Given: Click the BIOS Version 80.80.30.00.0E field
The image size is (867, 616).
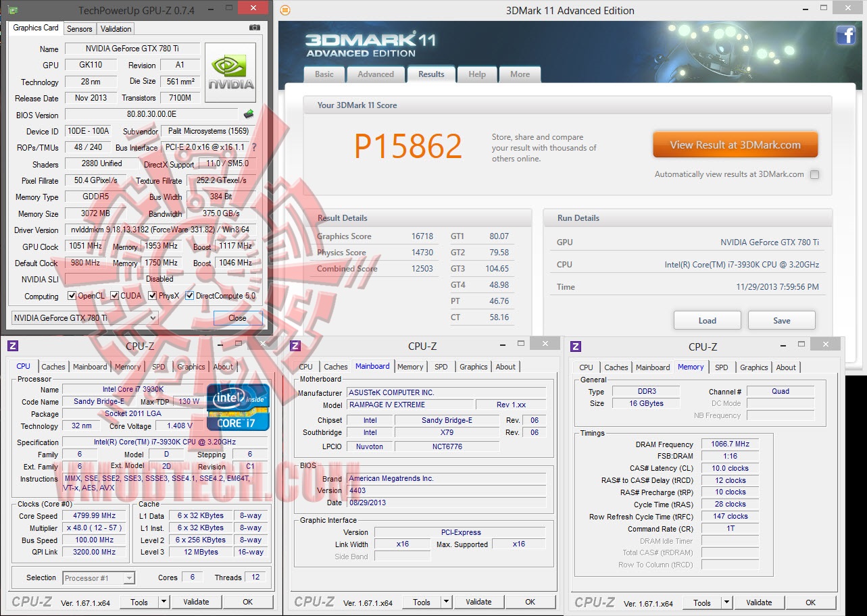Looking at the screenshot, I should click(x=151, y=115).
